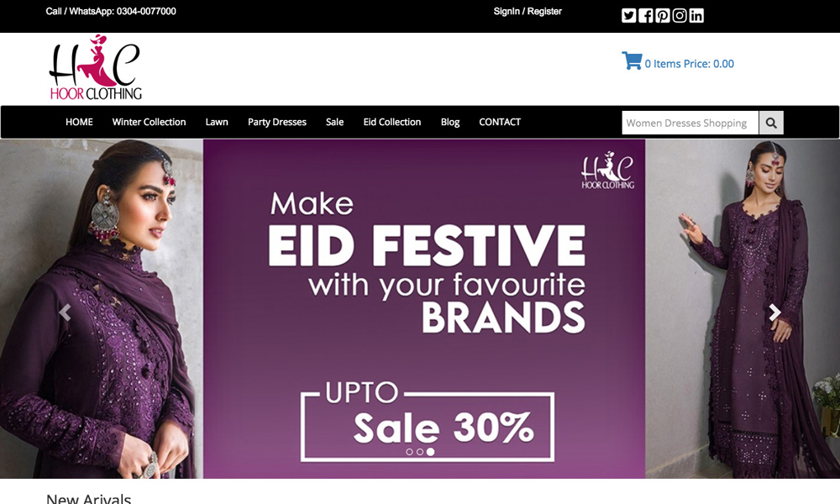This screenshot has height=504, width=840.
Task: Open the Pinterest social icon
Action: coord(663,15)
